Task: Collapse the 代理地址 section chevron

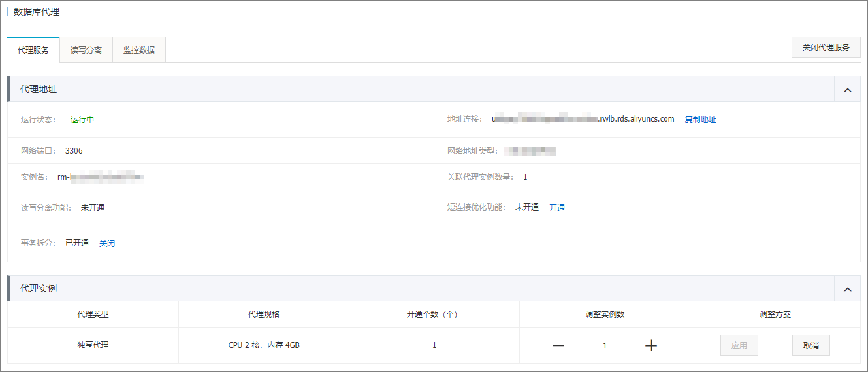Action: pyautogui.click(x=848, y=90)
